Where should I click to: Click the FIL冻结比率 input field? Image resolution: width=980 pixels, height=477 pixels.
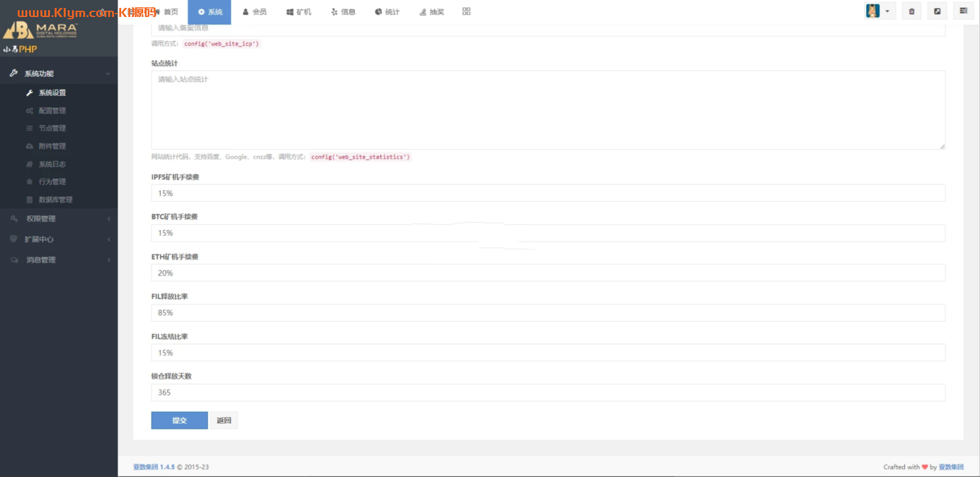pos(548,353)
